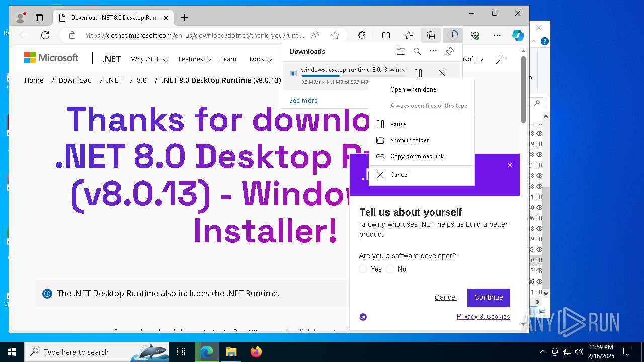
Task: Add page to favorites star icon
Action: pos(335,35)
